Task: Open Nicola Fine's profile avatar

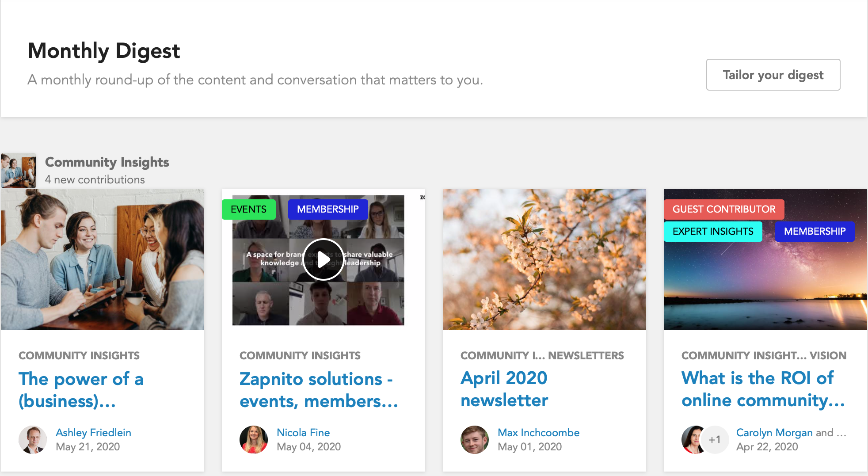Action: (254, 440)
